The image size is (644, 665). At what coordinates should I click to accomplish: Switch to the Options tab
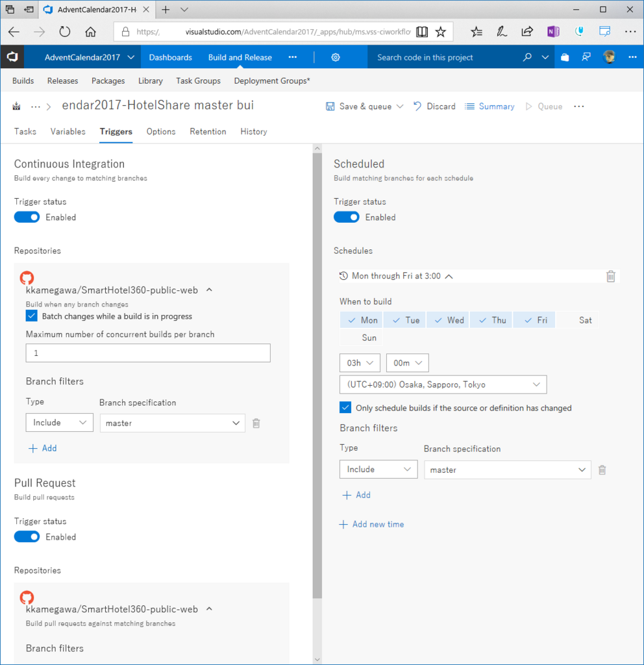click(x=161, y=131)
